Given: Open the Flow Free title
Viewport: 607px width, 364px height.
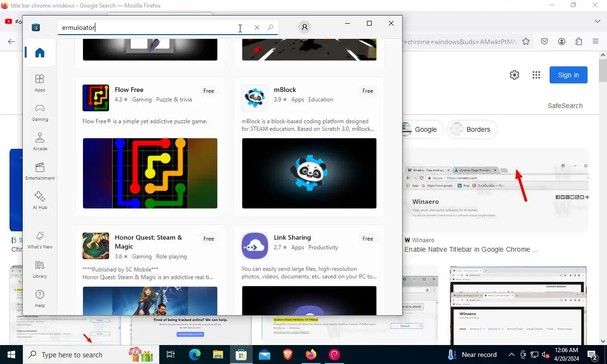Looking at the screenshot, I should [129, 90].
